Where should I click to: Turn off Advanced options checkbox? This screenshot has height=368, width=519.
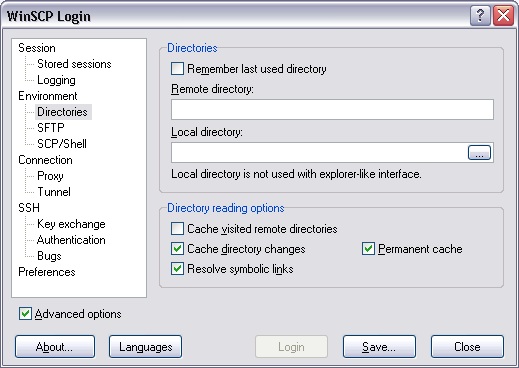pyautogui.click(x=25, y=314)
